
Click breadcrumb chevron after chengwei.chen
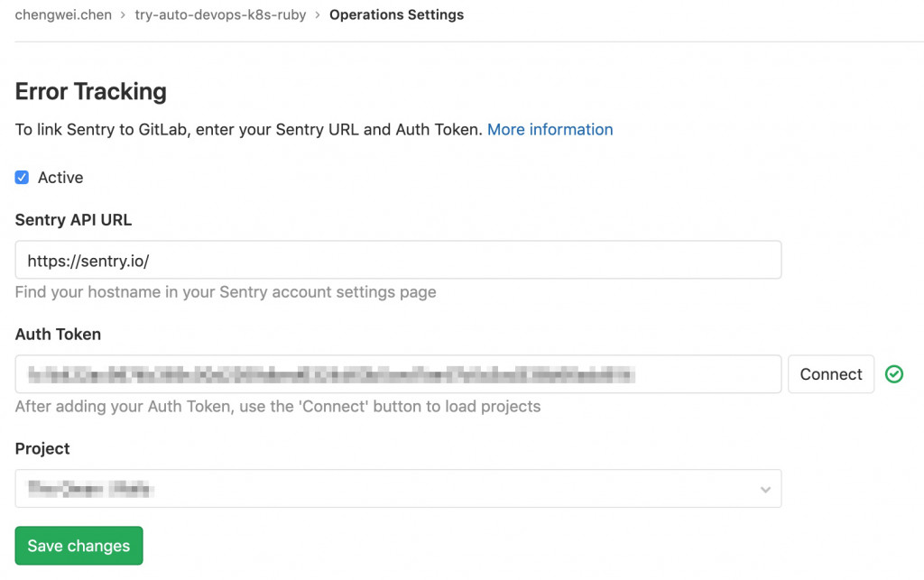[123, 15]
